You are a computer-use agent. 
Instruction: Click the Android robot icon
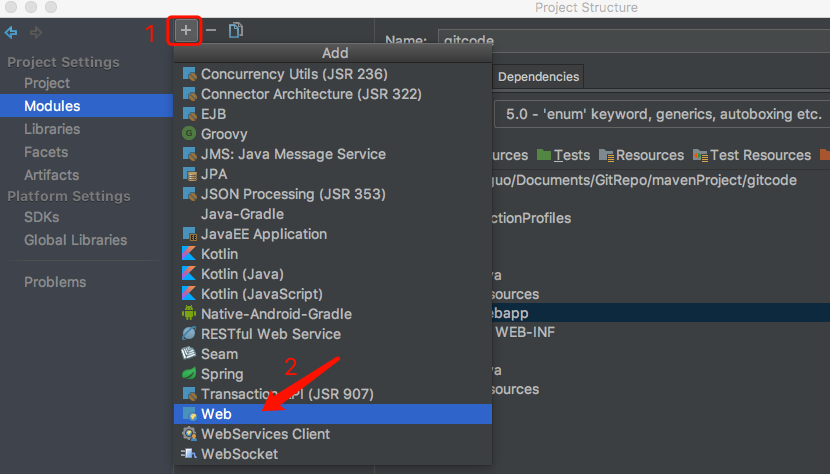[x=189, y=314]
